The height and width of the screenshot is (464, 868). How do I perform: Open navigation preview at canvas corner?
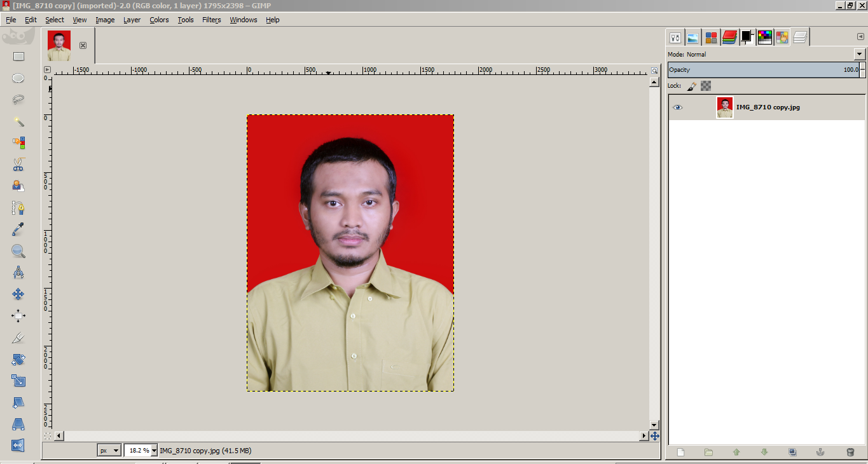654,436
